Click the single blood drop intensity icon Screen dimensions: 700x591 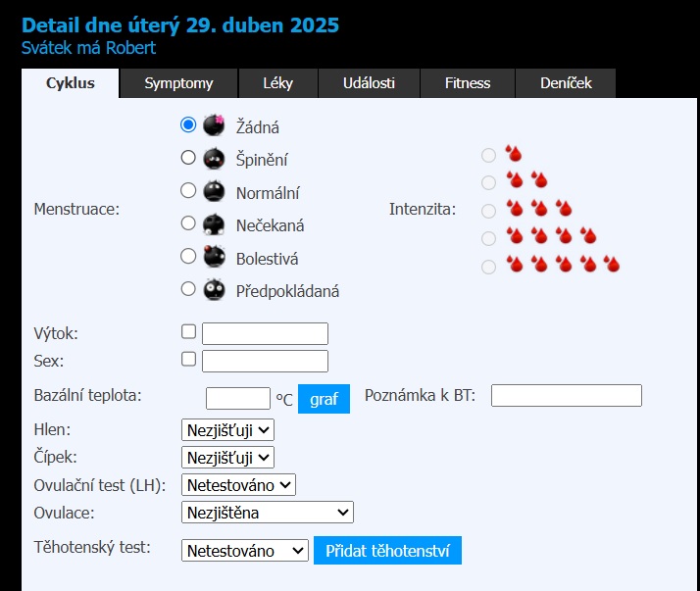514,154
